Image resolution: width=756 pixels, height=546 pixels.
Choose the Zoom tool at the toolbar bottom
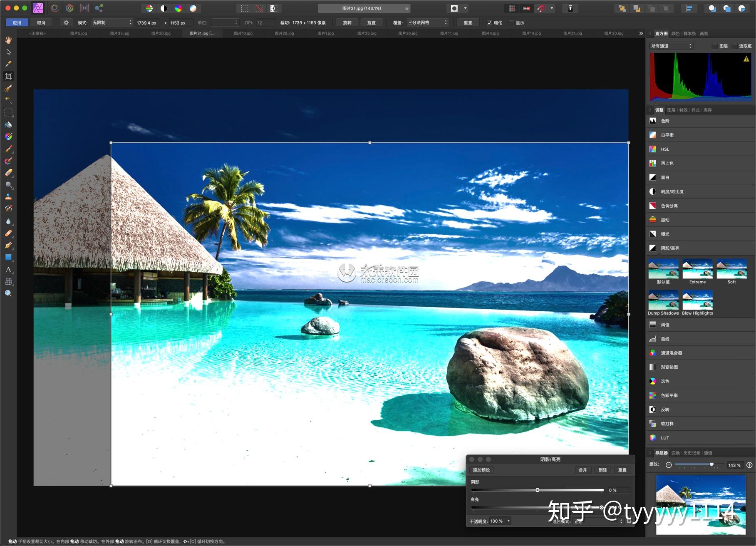pos(8,293)
